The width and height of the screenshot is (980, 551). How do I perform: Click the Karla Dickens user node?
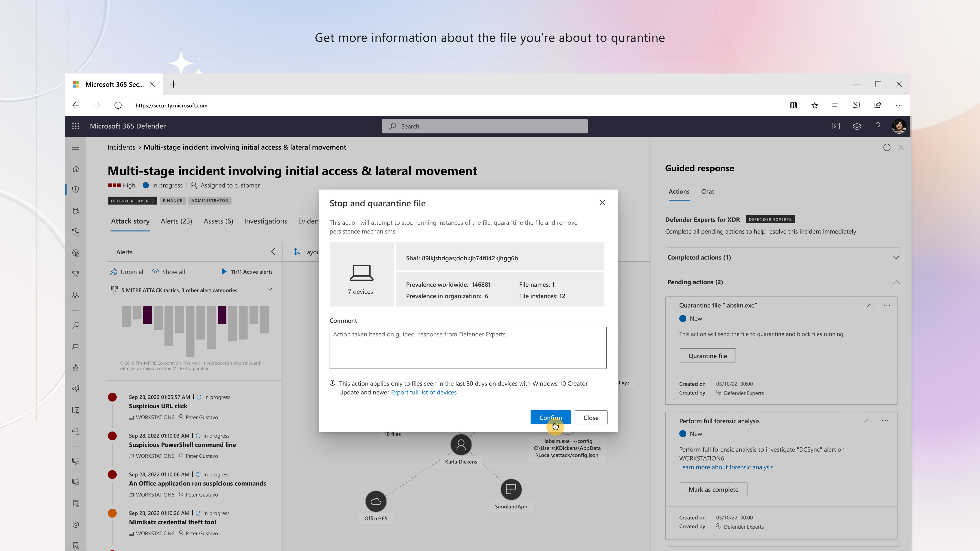461,445
